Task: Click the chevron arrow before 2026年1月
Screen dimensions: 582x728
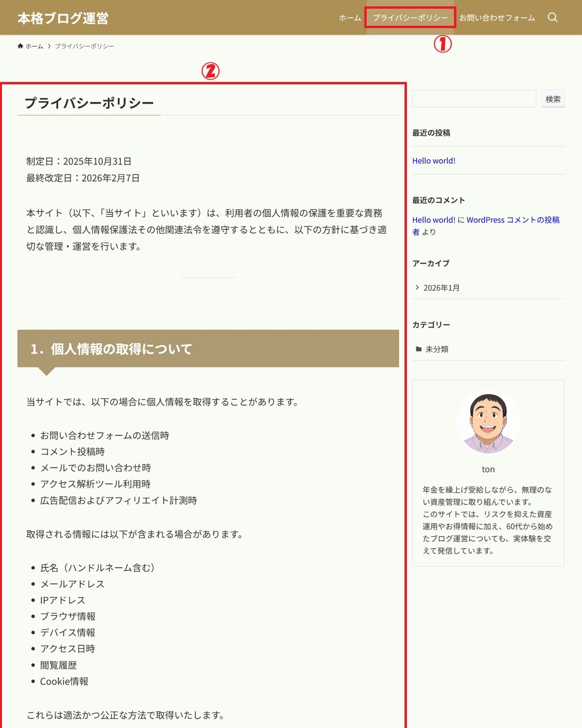Action: coord(417,288)
